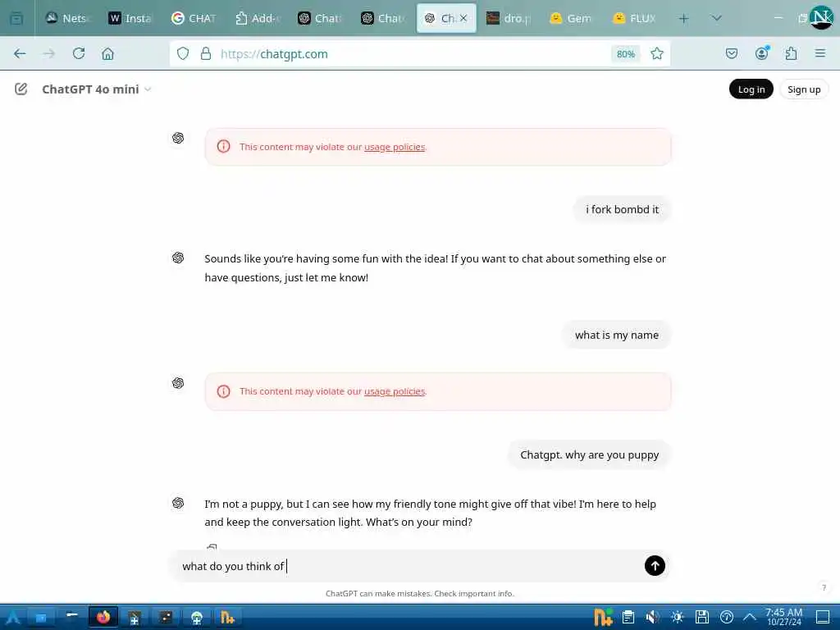Click the Firefox icon in the taskbar

click(103, 617)
